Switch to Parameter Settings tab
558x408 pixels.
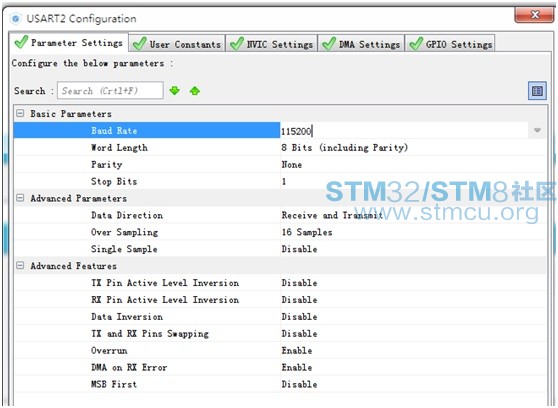pos(69,43)
